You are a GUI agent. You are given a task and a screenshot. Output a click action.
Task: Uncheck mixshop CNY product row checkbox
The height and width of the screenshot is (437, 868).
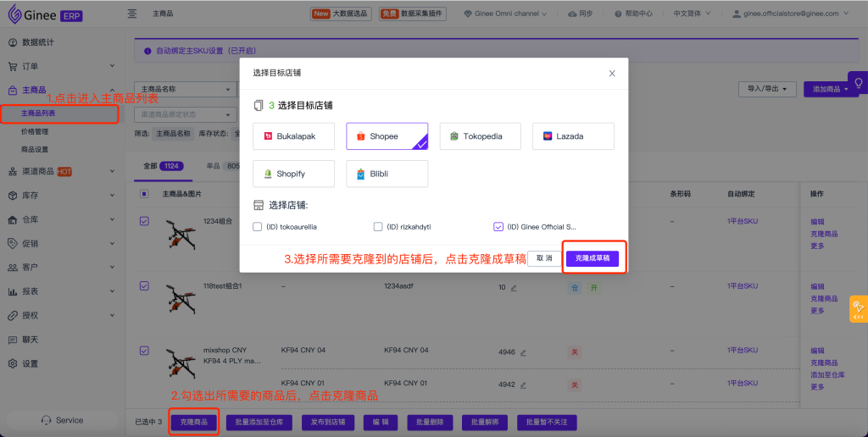(x=144, y=350)
